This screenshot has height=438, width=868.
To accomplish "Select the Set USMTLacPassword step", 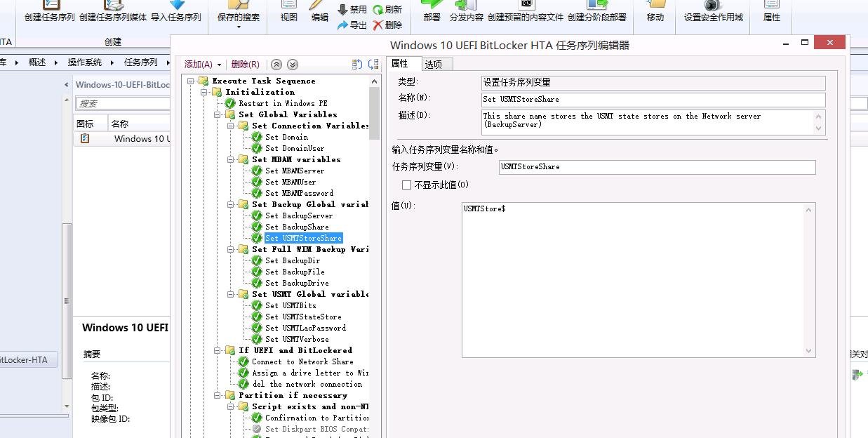I will 305,328.
